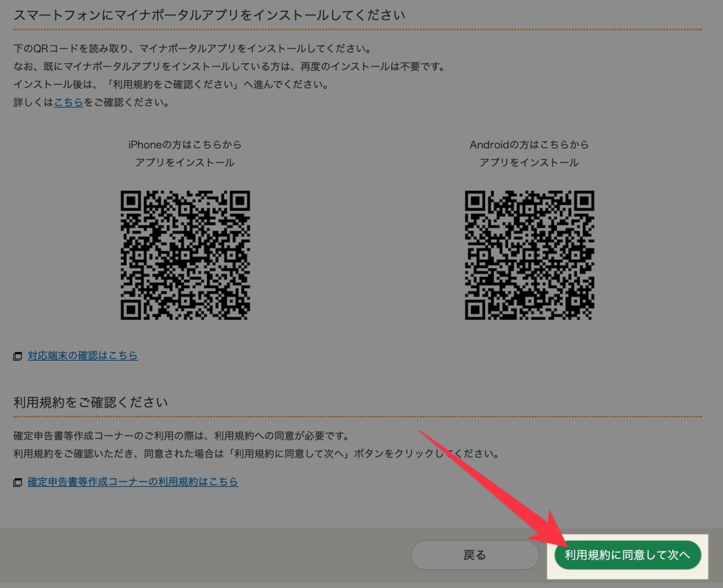Click the new-window icon beside 利用規約はこちら link
Screen dimensions: 723x588
point(18,482)
